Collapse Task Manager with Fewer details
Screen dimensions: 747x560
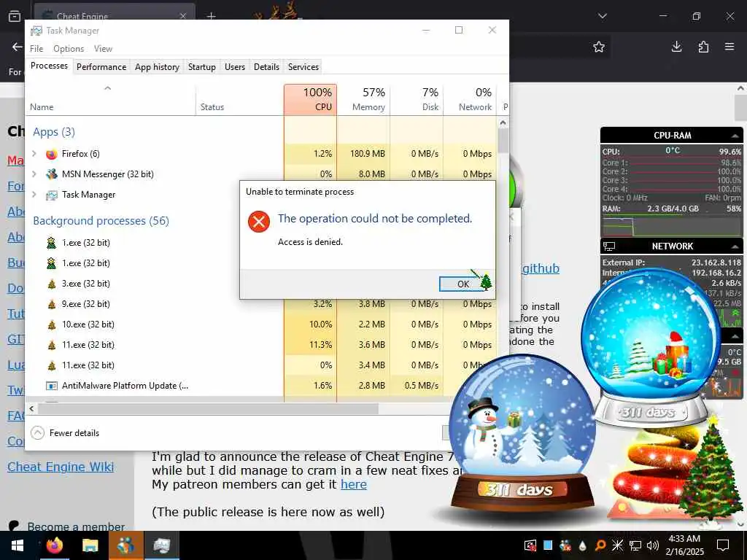(x=65, y=433)
